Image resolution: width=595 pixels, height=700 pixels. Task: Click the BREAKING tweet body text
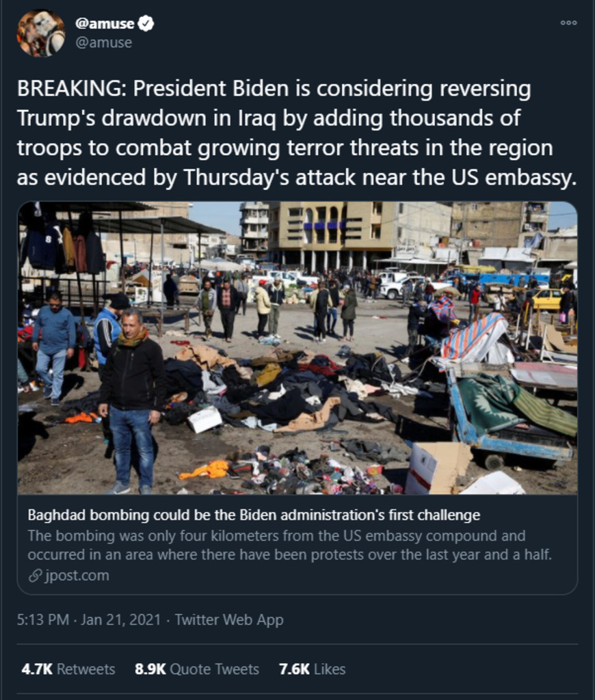(297, 133)
